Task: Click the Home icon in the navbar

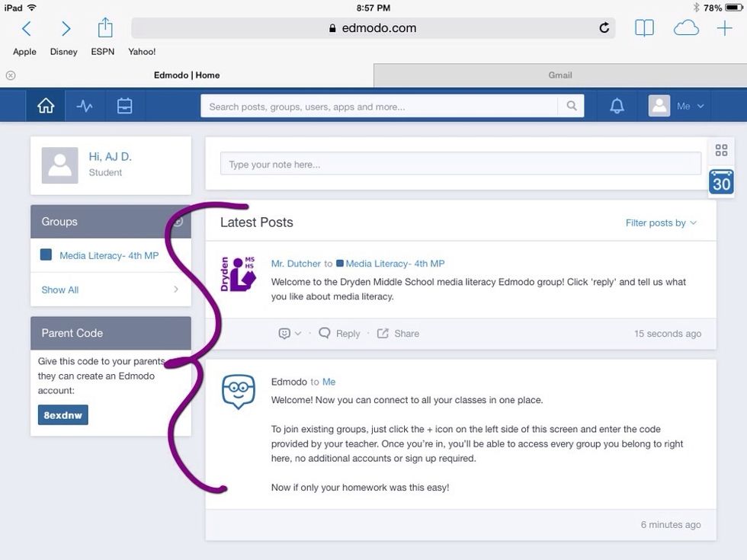Action: 45,105
